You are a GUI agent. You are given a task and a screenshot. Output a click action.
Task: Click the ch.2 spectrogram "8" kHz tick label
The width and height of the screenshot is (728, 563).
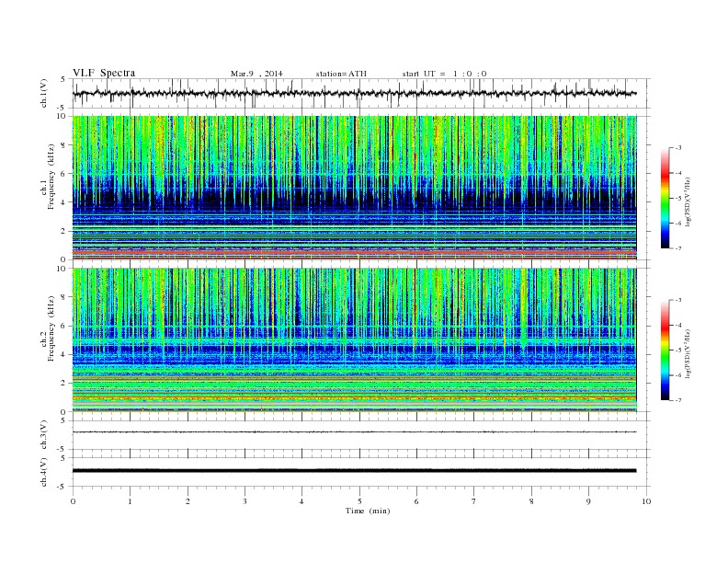point(64,297)
